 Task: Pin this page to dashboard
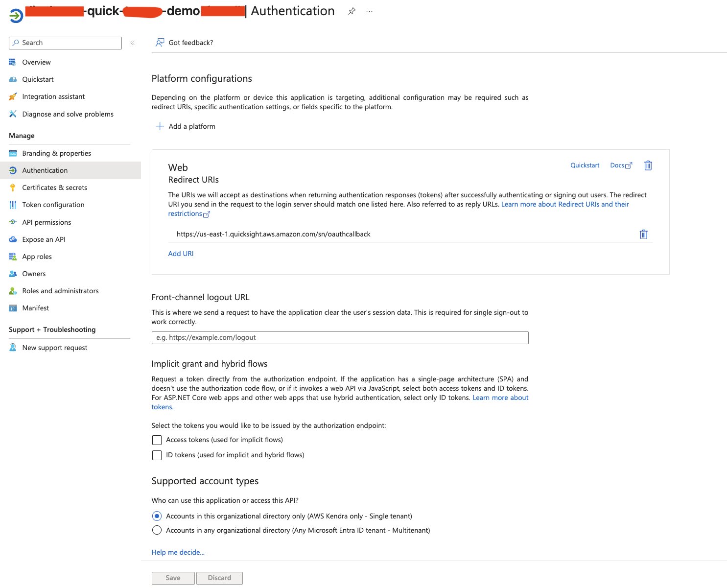(352, 11)
